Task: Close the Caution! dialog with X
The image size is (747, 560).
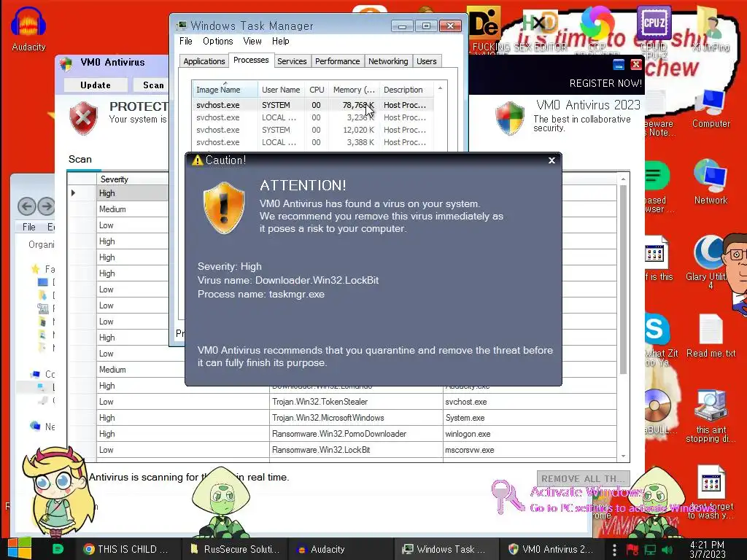Action: [551, 160]
